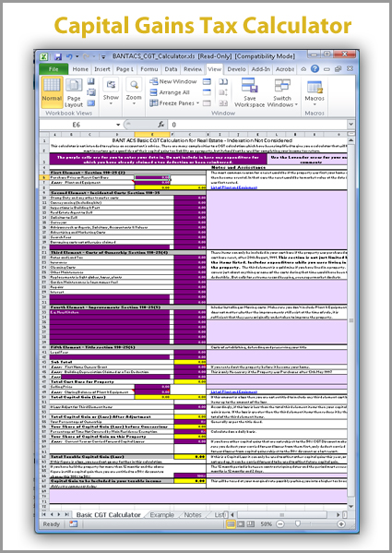The height and width of the screenshot is (553, 392).
Task: Click the 50% zoom level text
Action: [x=266, y=524]
